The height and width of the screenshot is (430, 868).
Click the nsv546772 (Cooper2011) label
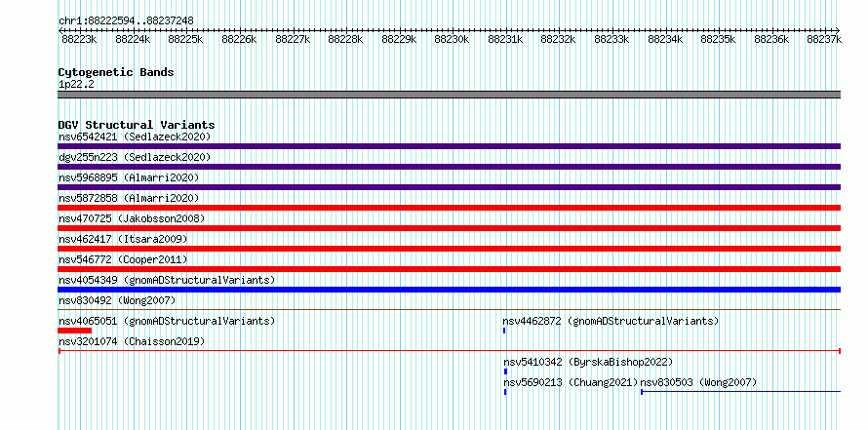coord(123,259)
